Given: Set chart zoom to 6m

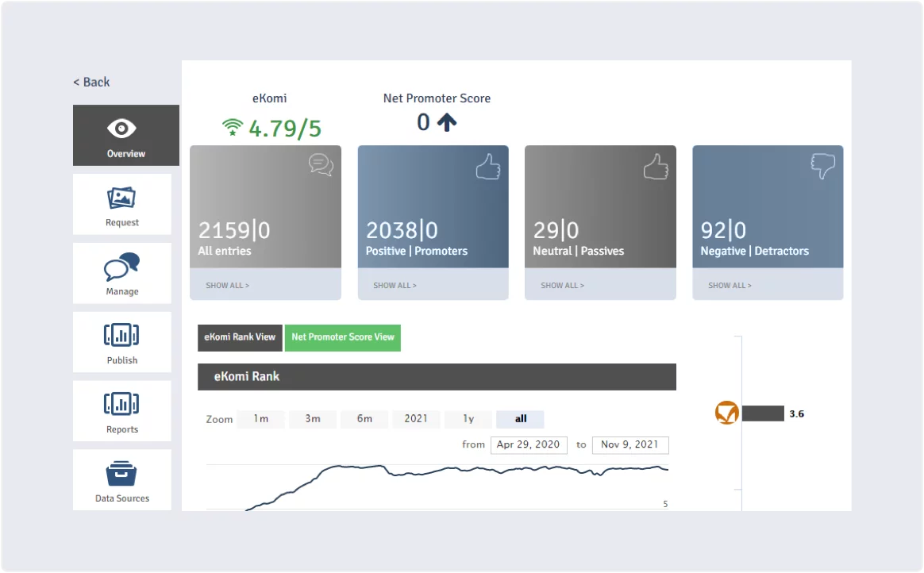Looking at the screenshot, I should (x=364, y=419).
